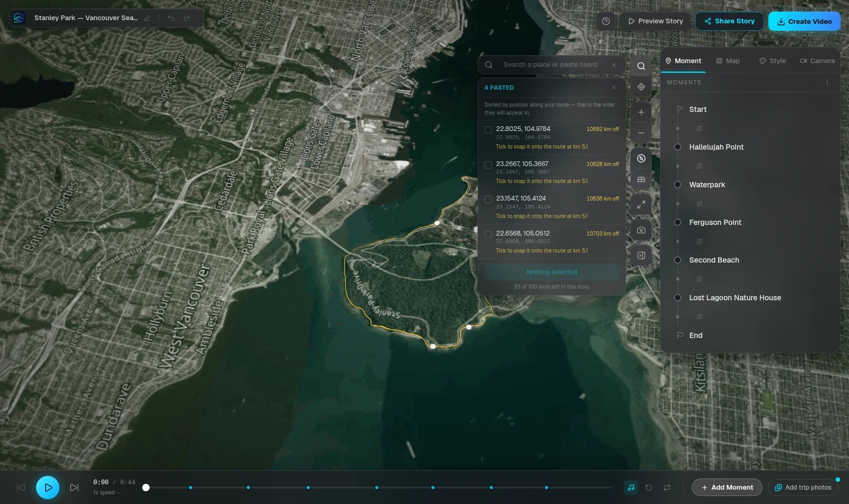Click the camera snapshot icon
The image size is (849, 504).
click(641, 230)
